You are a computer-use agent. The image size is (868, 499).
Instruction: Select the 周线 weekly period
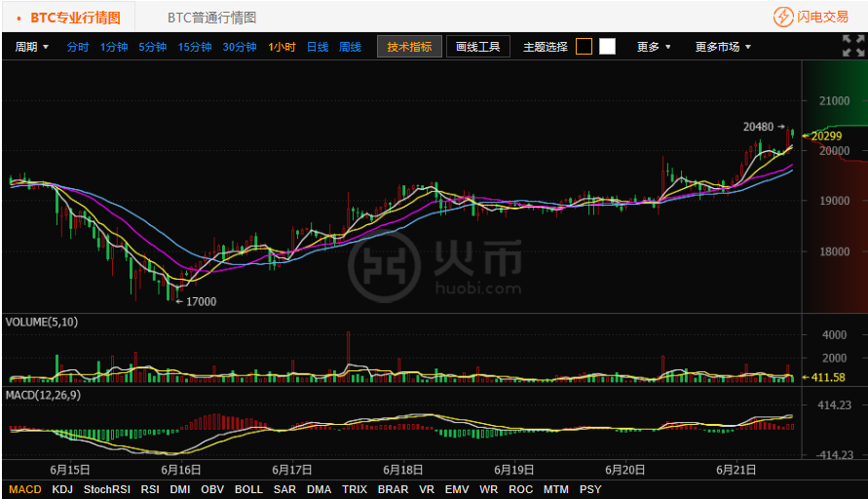tap(350, 47)
